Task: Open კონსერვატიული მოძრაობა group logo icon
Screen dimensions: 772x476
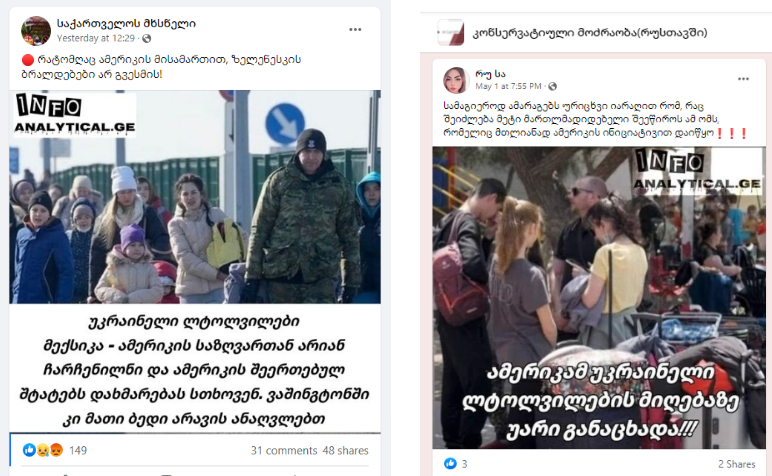Action: tap(450, 32)
